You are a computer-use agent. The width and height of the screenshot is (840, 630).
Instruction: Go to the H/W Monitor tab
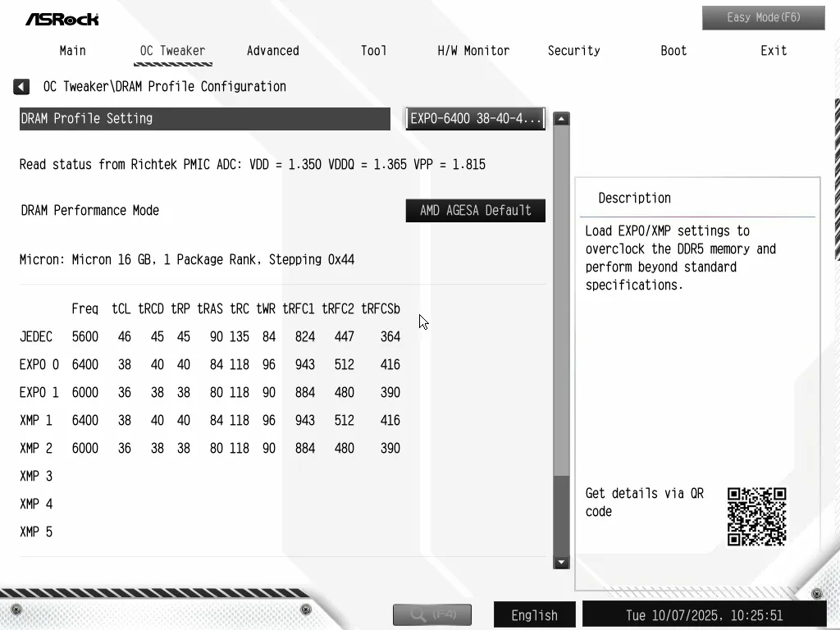pyautogui.click(x=473, y=51)
